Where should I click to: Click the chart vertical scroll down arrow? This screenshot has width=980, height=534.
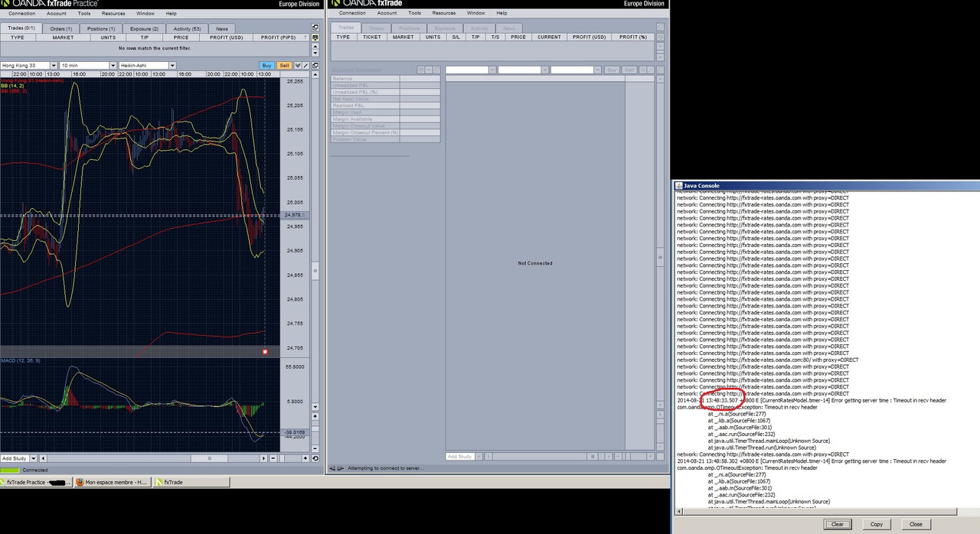pos(315,407)
